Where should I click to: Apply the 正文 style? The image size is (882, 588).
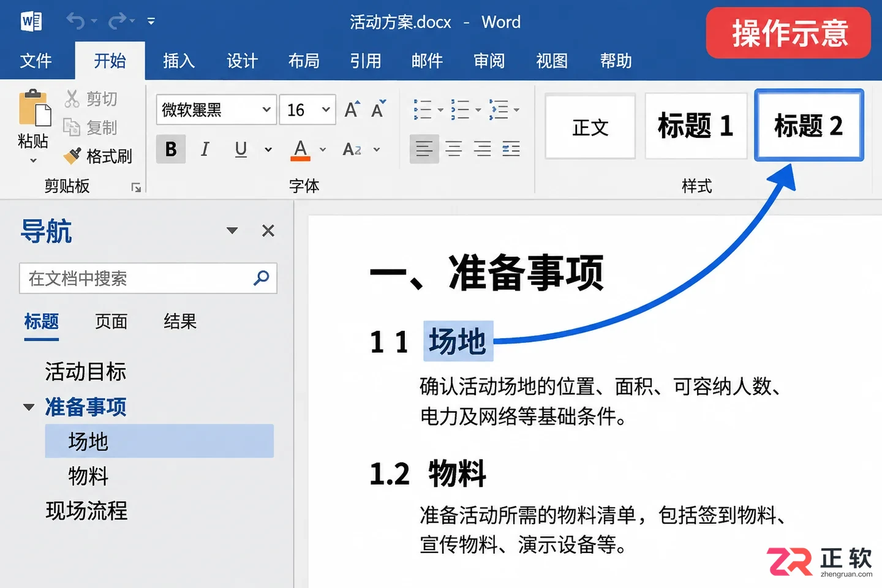coord(590,126)
